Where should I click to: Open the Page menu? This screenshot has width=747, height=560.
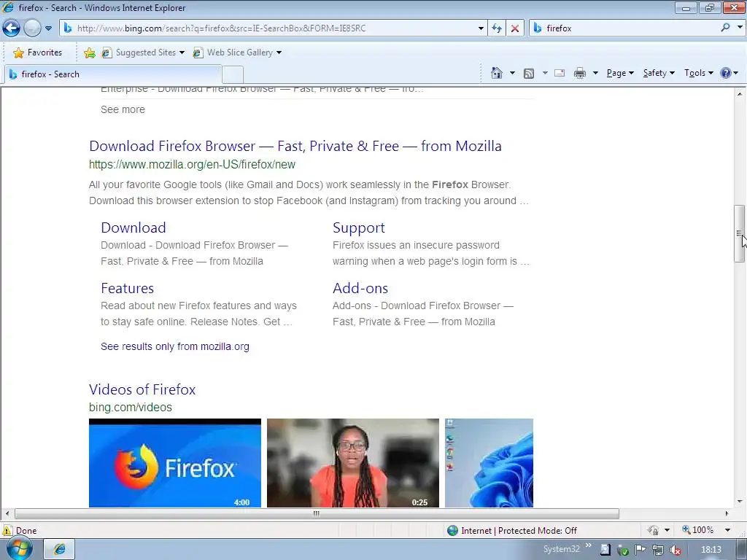coord(620,73)
